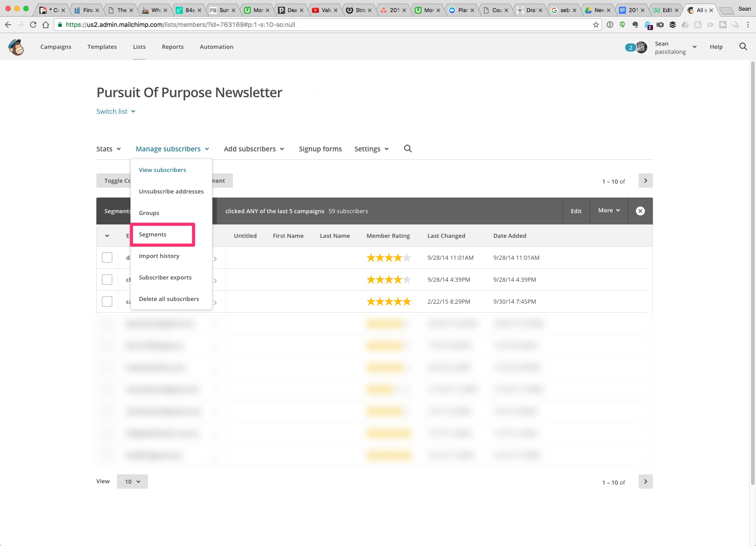
Task: Click the MailChimp Freddie logo
Action: (x=17, y=47)
